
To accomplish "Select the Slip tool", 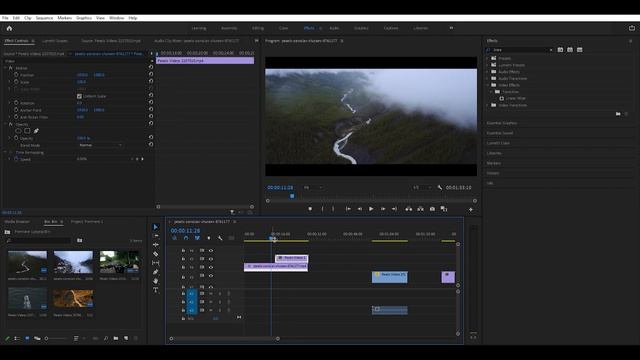I will tap(156, 263).
